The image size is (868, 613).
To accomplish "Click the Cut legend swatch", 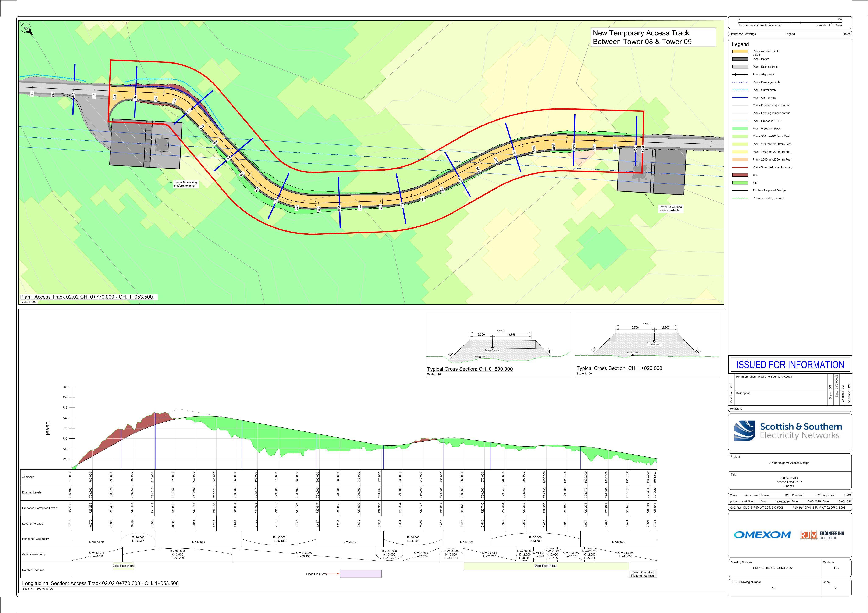I will click(740, 175).
